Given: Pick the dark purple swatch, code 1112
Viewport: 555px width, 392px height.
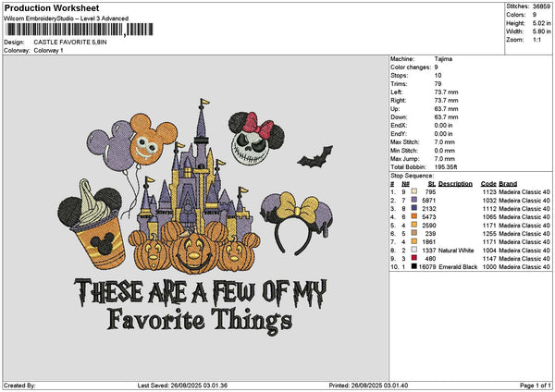Looking at the screenshot, I should click(414, 208).
